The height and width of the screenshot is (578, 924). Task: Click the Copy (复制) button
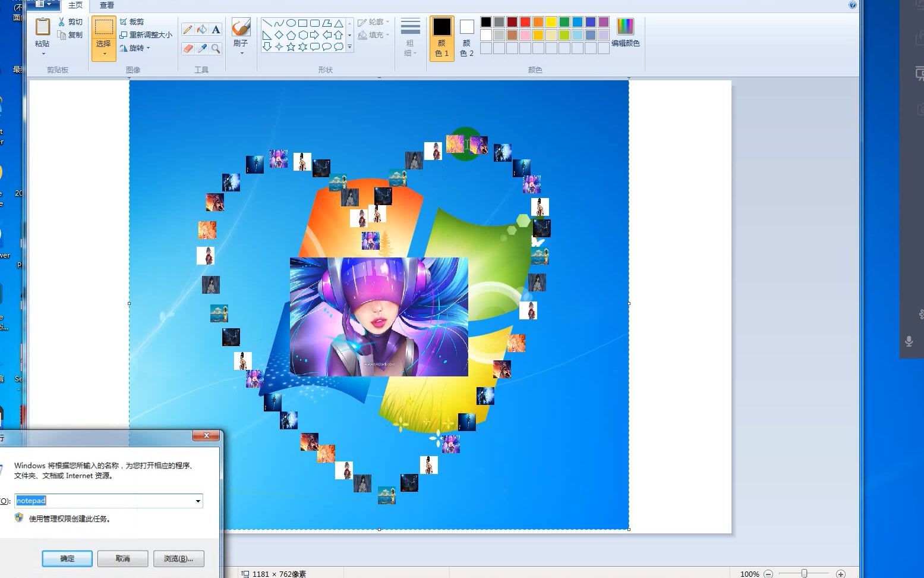point(70,35)
